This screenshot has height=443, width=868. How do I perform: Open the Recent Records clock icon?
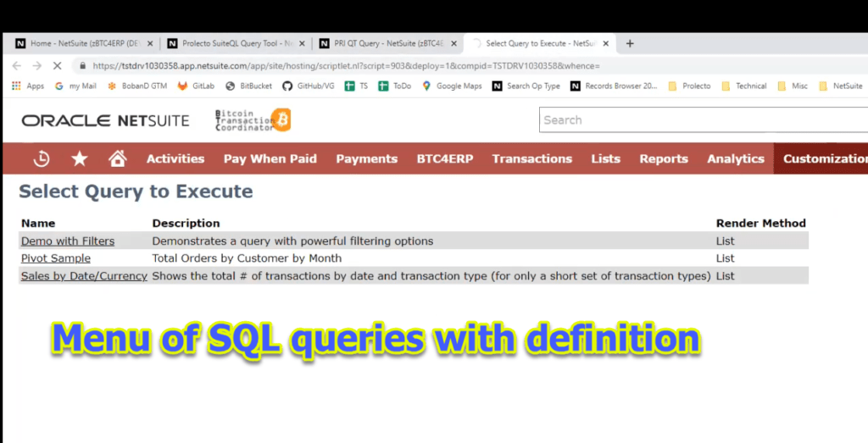point(42,158)
